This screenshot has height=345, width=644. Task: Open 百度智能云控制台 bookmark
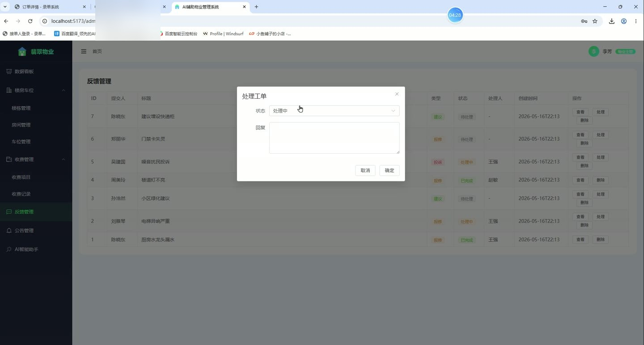click(x=178, y=34)
